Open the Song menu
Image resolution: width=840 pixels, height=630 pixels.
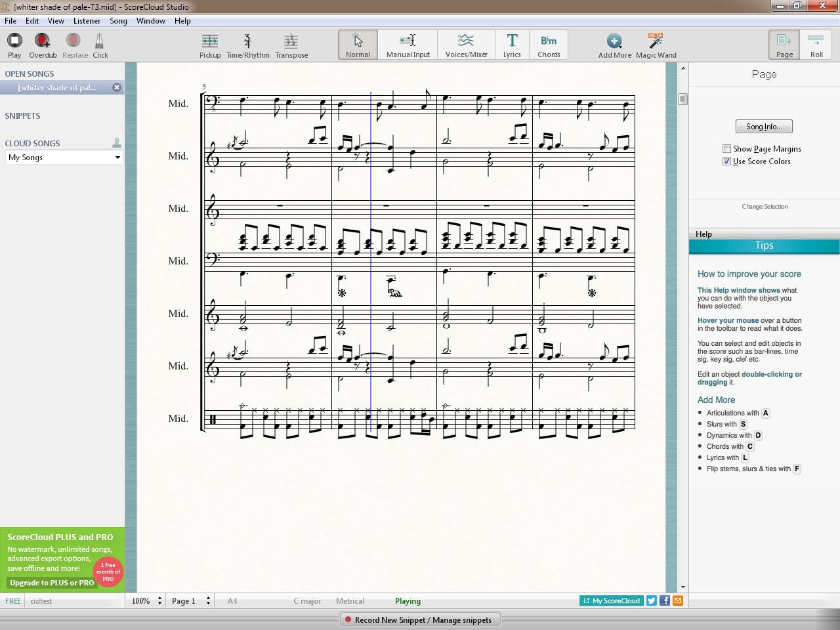(x=118, y=21)
